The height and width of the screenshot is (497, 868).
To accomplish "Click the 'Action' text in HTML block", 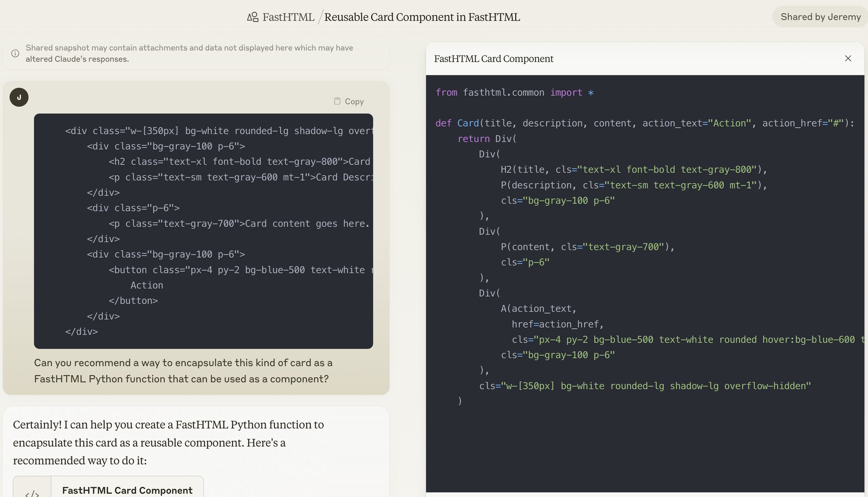I will pyautogui.click(x=147, y=285).
